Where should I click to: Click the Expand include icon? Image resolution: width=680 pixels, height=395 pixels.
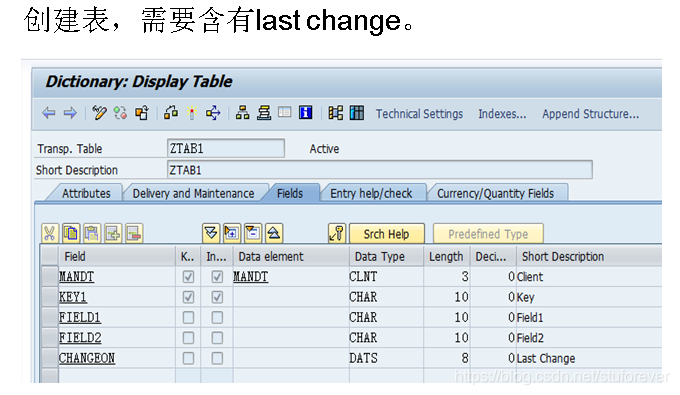pos(232,233)
